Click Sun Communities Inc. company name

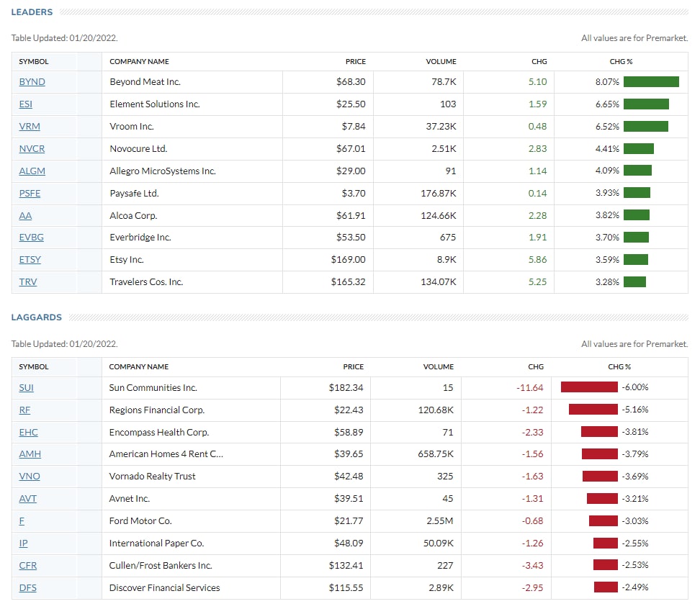(x=153, y=388)
